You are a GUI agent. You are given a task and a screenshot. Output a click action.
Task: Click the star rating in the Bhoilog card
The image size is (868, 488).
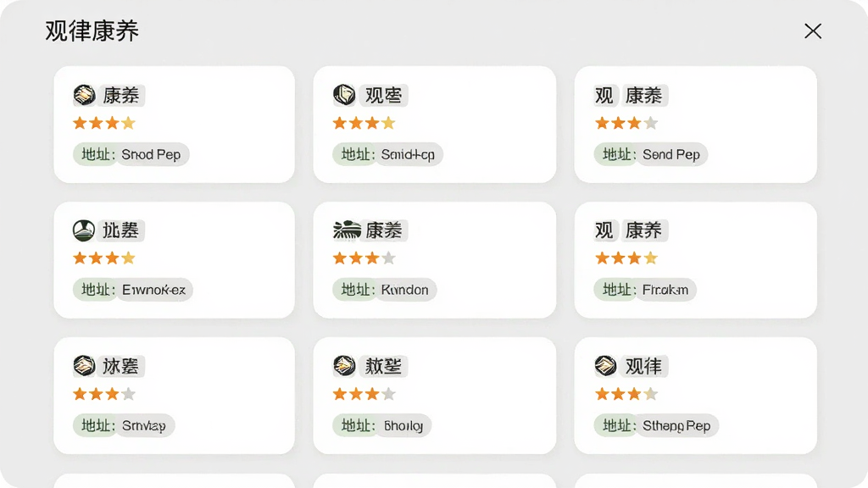click(364, 394)
